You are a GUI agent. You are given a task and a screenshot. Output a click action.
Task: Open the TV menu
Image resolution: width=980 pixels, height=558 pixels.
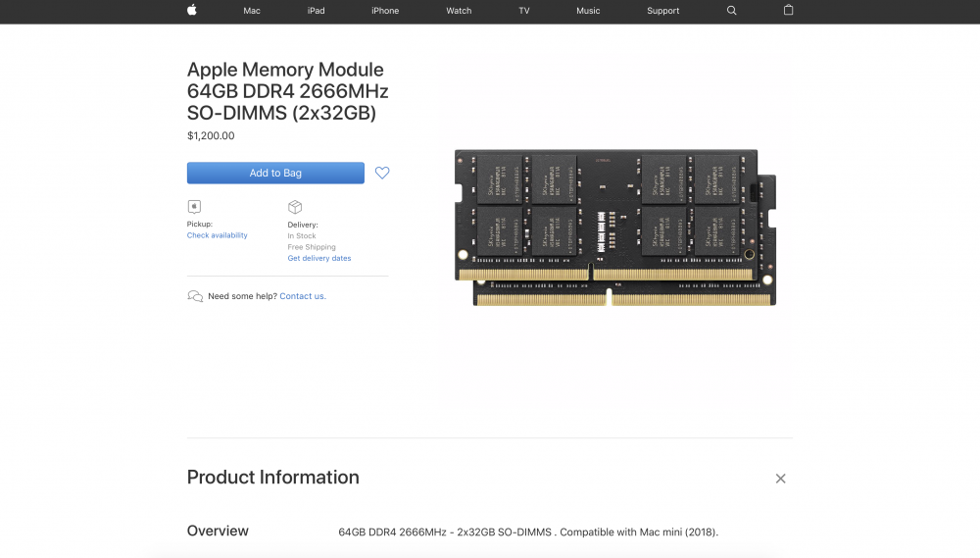tap(523, 11)
